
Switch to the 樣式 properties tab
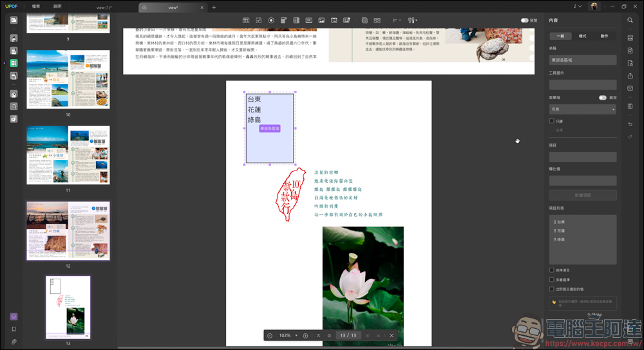pos(582,36)
